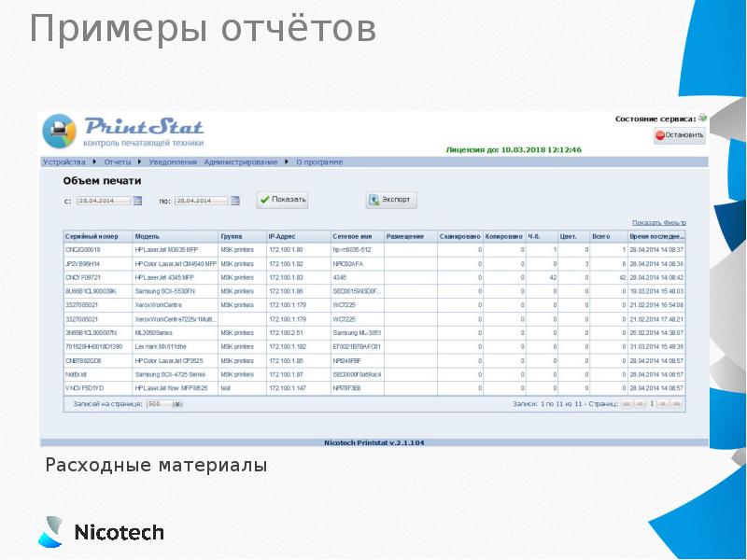Viewport: 747px width, 560px height.
Task: Expand the Администрирование menu
Action: tap(240, 162)
